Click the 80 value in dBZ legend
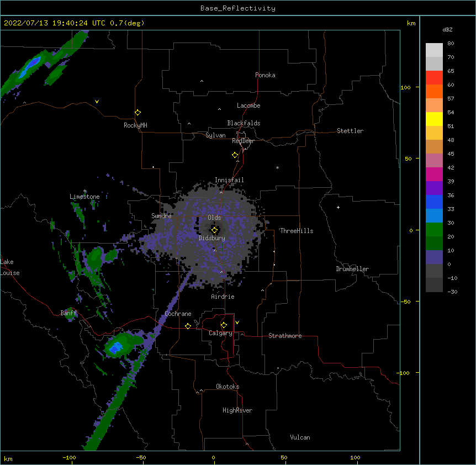The width and height of the screenshot is (476, 465). tap(451, 44)
